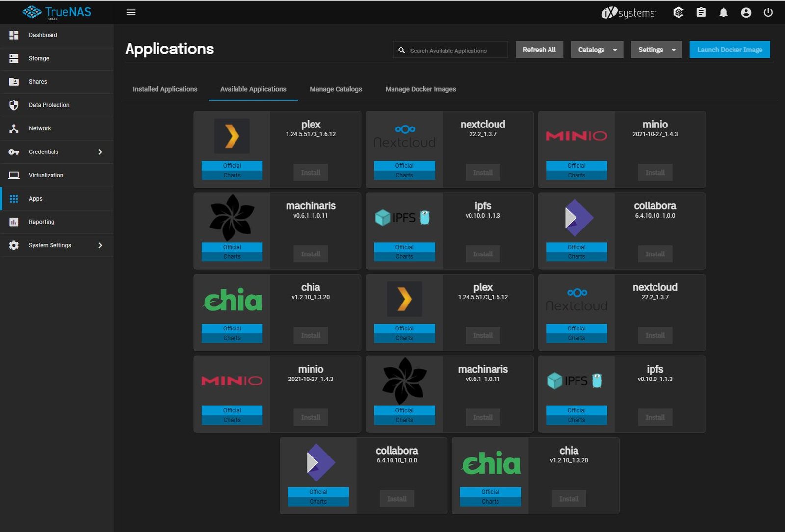Install collabora in the second row
The width and height of the screenshot is (785, 532).
(x=655, y=254)
